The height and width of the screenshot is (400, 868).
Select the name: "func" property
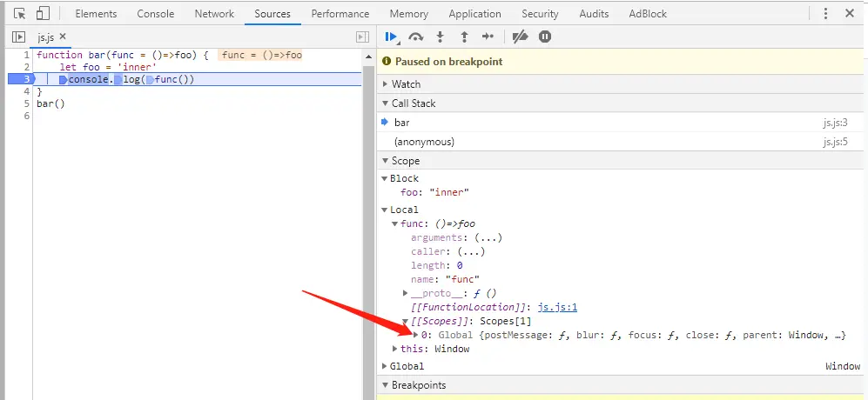[446, 279]
